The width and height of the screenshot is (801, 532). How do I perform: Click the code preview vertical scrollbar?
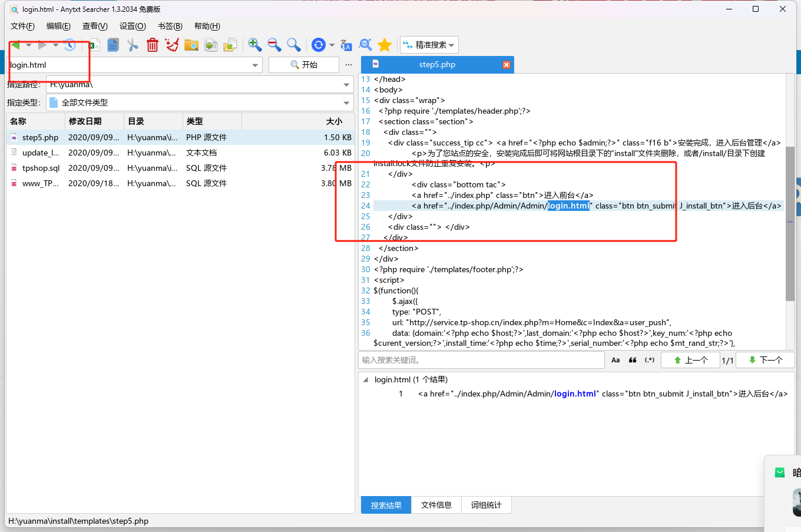coord(790,224)
